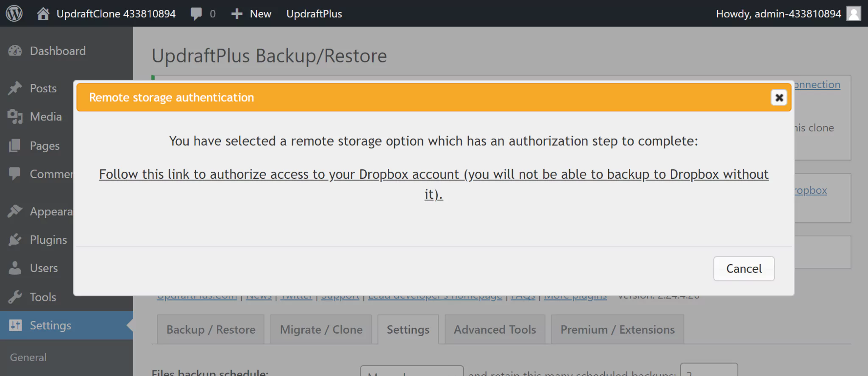Click the Tools wrench icon
This screenshot has width=868, height=376.
click(x=15, y=297)
